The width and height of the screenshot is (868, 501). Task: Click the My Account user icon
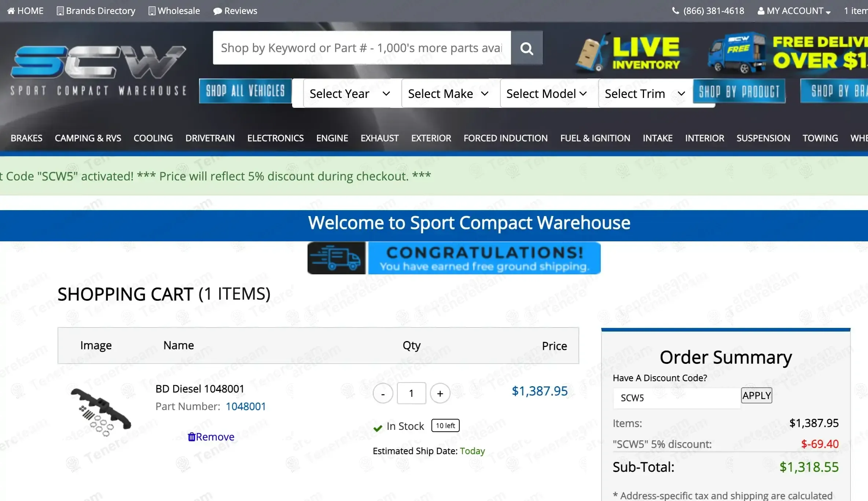(x=761, y=11)
